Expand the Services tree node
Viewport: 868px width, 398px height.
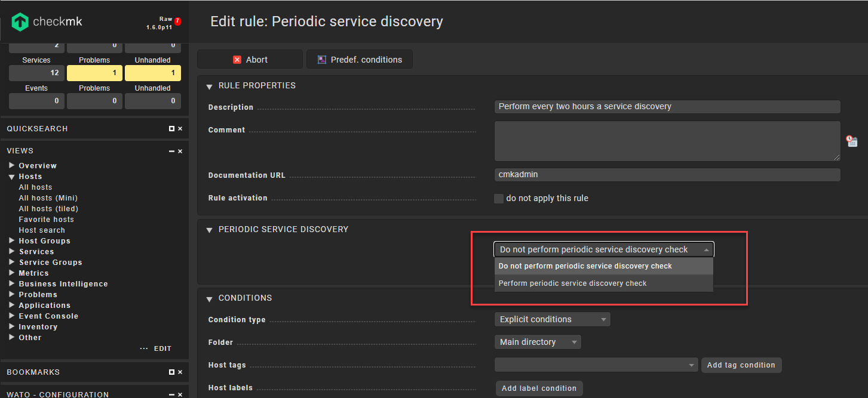click(11, 251)
